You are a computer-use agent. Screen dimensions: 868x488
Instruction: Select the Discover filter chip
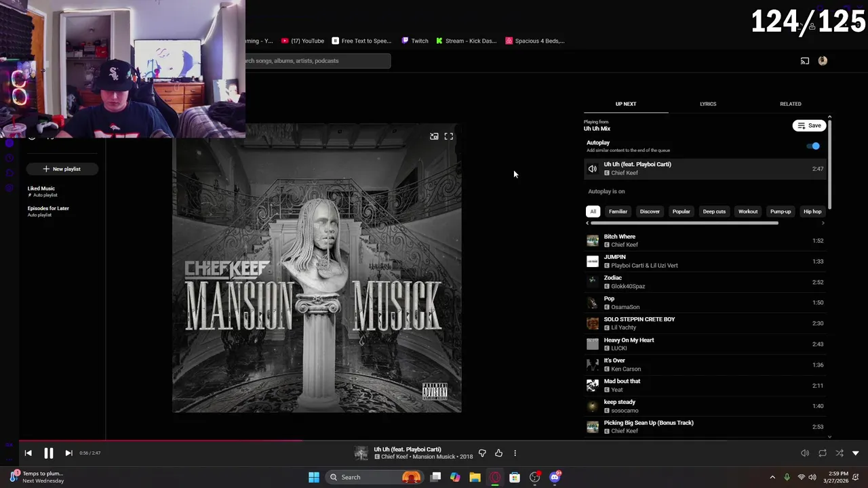pyautogui.click(x=650, y=211)
